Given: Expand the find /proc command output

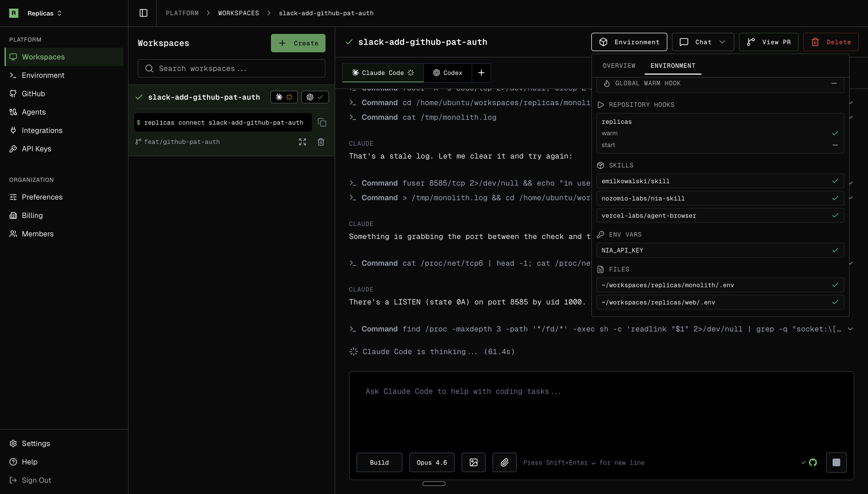Looking at the screenshot, I should tap(850, 329).
